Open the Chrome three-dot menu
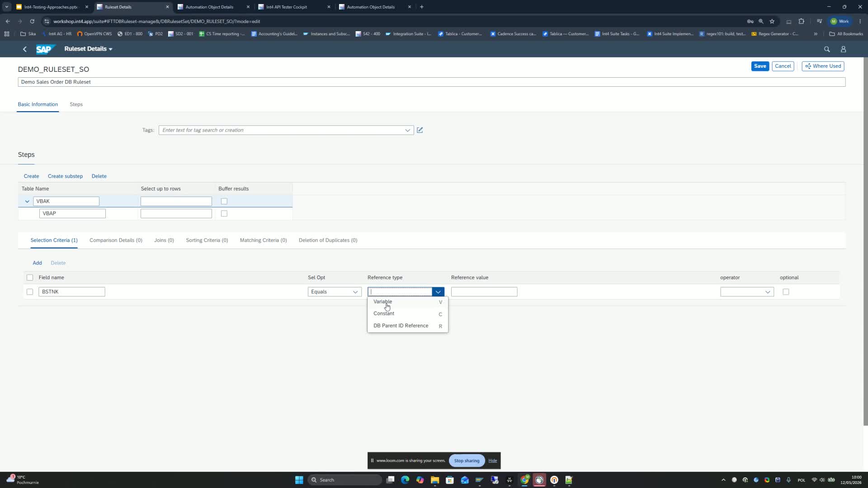868x488 pixels. [x=860, y=21]
